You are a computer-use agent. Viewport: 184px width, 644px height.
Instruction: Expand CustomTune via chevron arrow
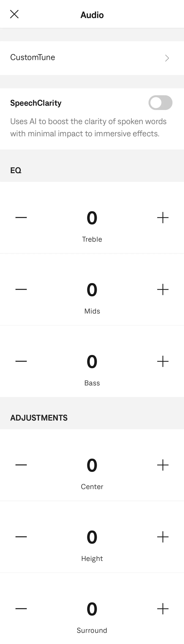[x=167, y=58]
